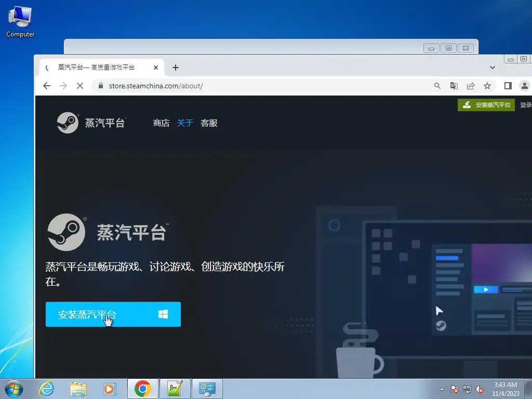
Task: Click the muted volume tray icon
Action: coord(480,389)
